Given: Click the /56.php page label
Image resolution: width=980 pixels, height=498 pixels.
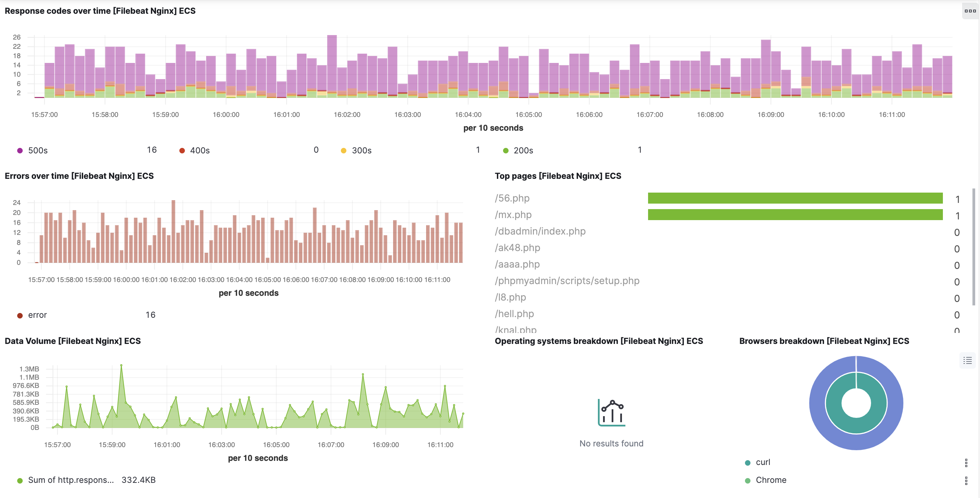Looking at the screenshot, I should [512, 198].
